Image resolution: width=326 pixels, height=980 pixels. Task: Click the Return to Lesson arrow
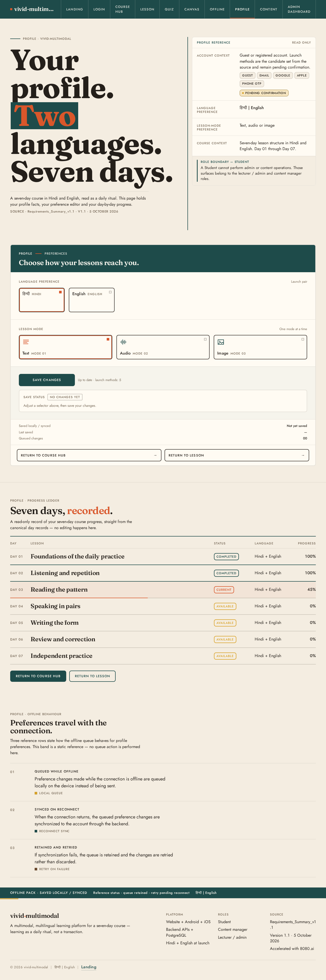[303, 455]
